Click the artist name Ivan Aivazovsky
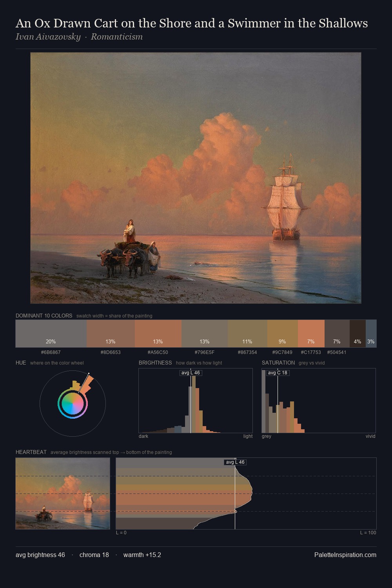 click(x=48, y=37)
